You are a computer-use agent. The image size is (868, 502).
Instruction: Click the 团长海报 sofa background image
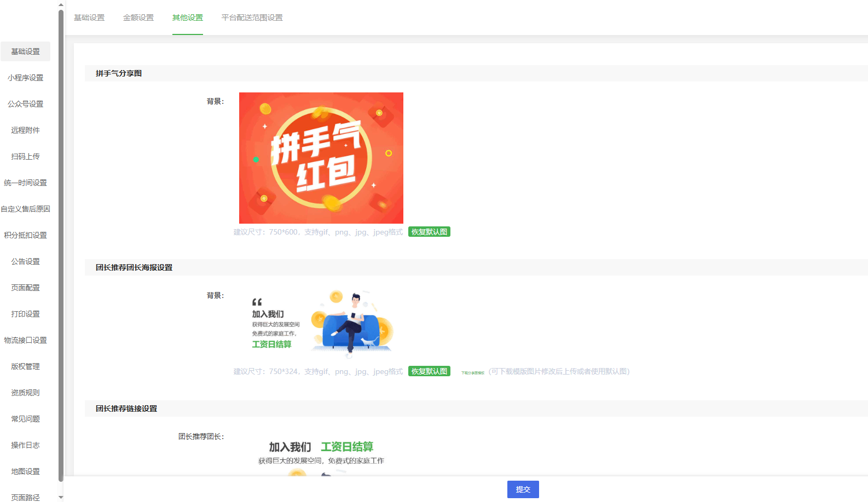point(321,324)
